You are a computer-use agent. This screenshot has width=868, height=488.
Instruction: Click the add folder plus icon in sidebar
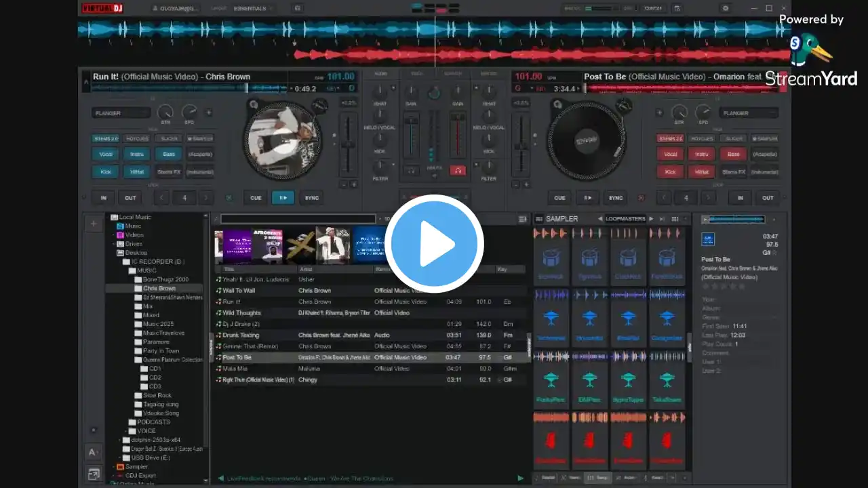94,224
